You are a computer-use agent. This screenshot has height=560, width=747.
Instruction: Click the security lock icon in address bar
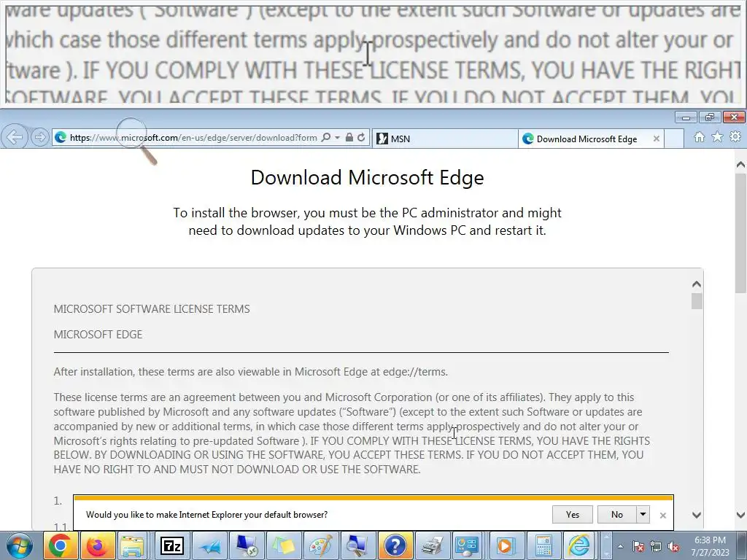(349, 138)
